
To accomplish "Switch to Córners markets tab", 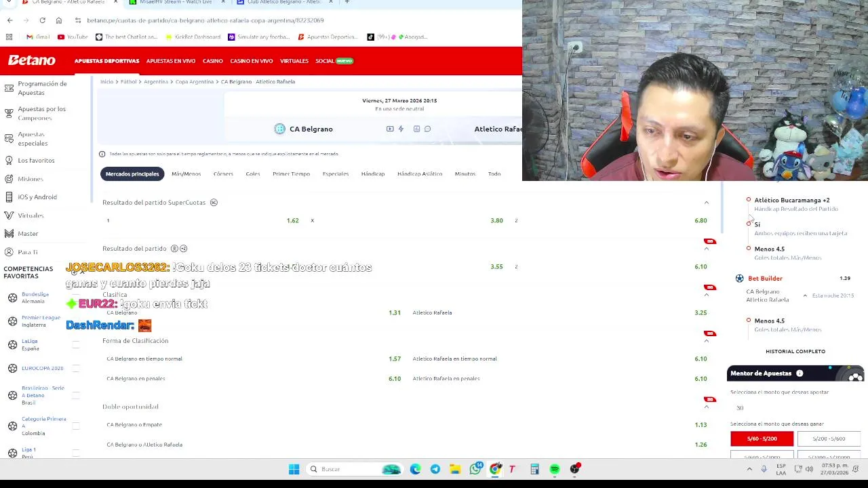I will [223, 174].
